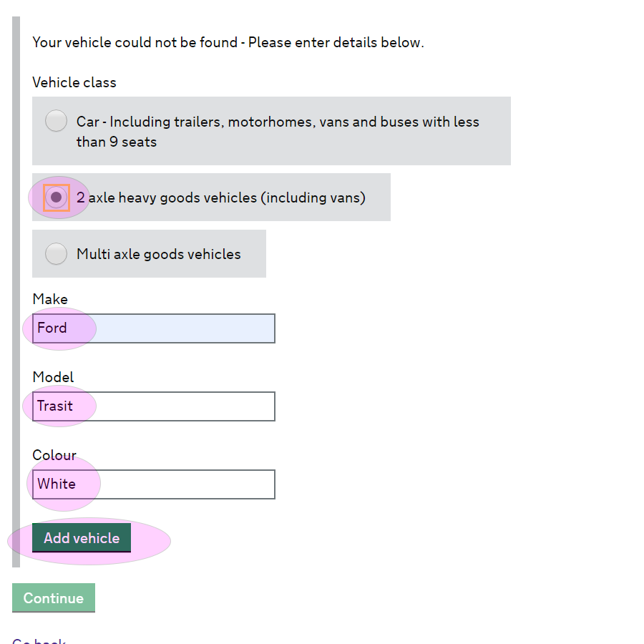Image resolution: width=644 pixels, height=644 pixels.
Task: Click the Model field label
Action: pos(53,377)
